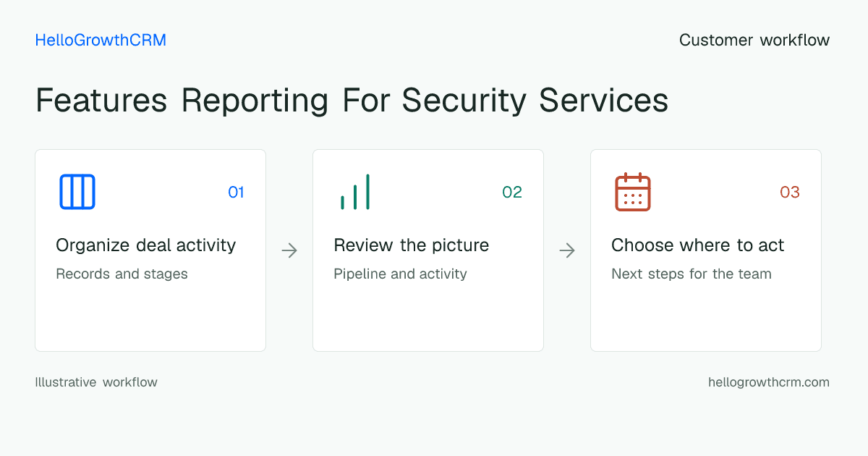Select the "Organize deal activity" title
Screen dimensions: 868x456
(x=146, y=245)
